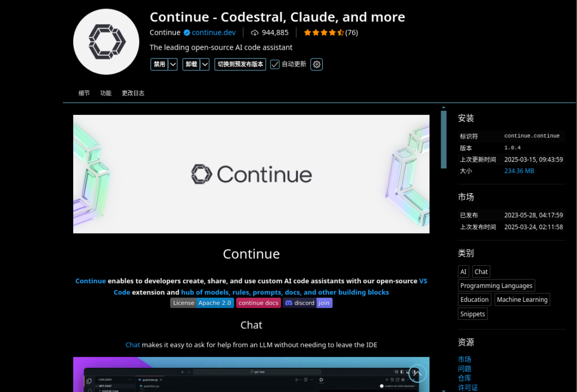Click the 944,885 install count
This screenshot has height=392, width=577.
pyautogui.click(x=275, y=33)
